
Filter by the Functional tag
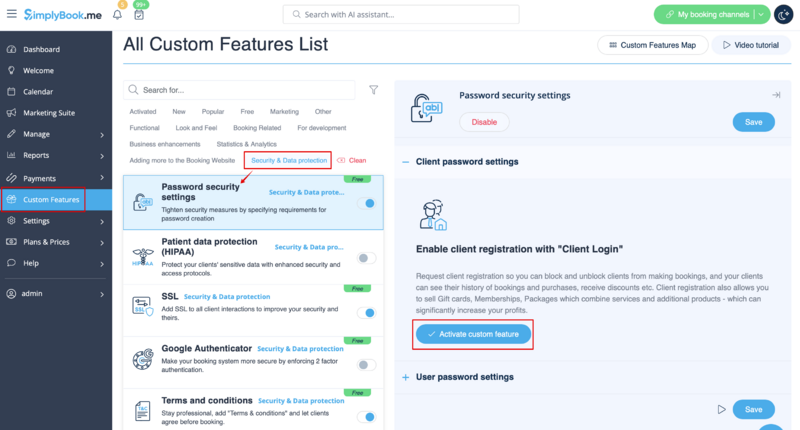click(x=144, y=128)
